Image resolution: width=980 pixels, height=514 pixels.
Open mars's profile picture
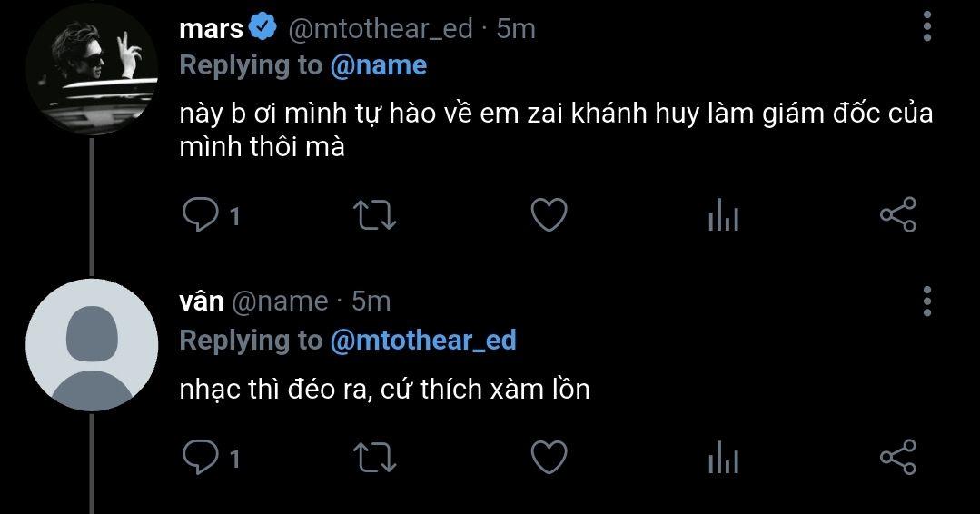[x=92, y=69]
